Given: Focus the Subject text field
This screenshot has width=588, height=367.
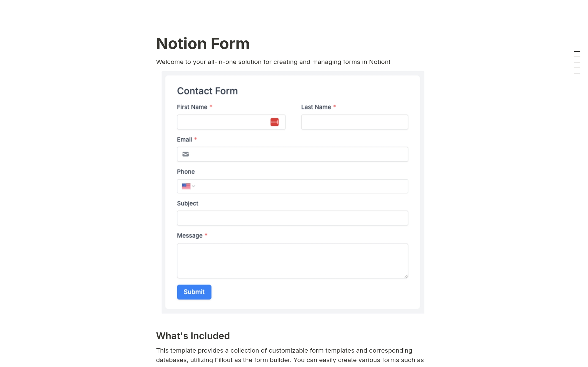Looking at the screenshot, I should pos(292,218).
